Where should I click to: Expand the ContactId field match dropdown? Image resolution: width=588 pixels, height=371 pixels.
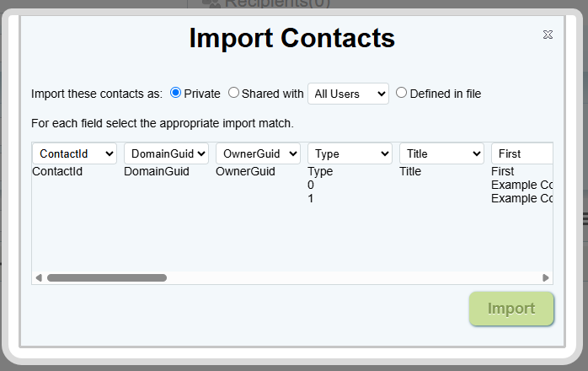74,153
